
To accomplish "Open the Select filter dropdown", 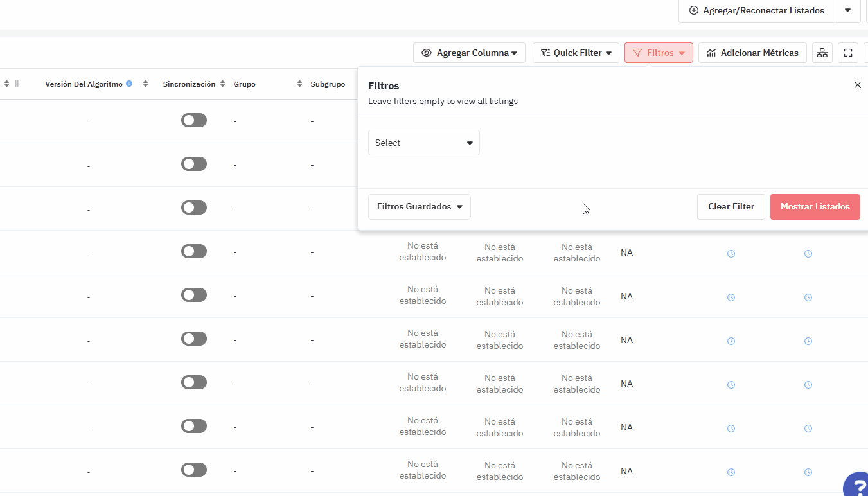I will tap(423, 143).
